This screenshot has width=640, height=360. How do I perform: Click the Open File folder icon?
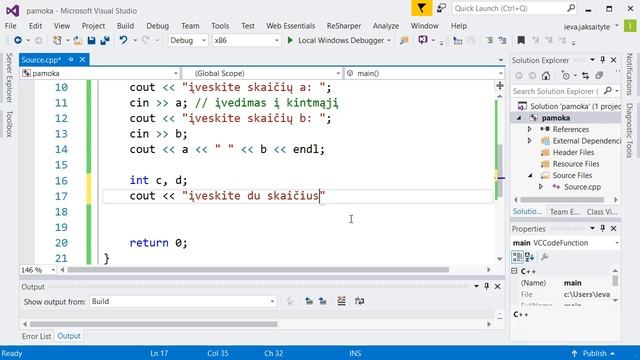(78, 40)
